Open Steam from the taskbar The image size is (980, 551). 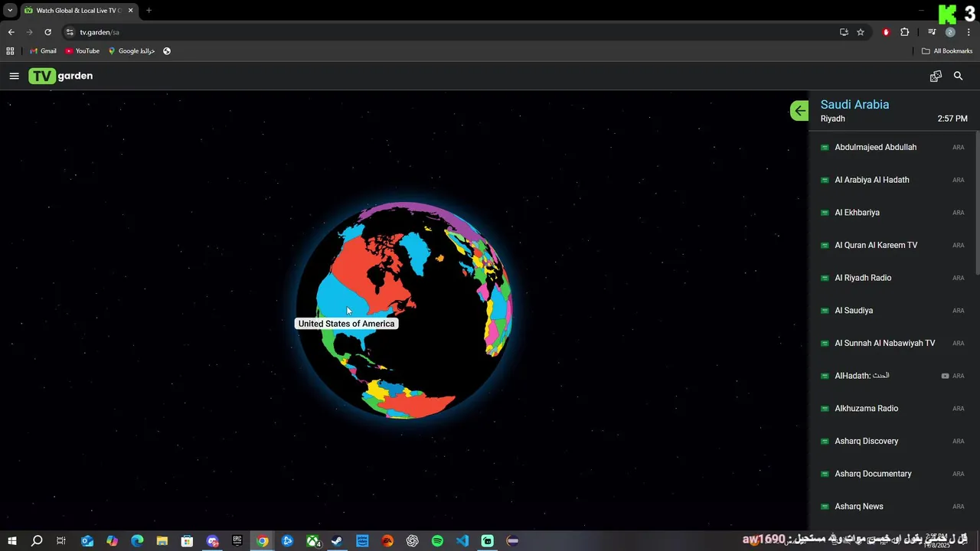337,541
